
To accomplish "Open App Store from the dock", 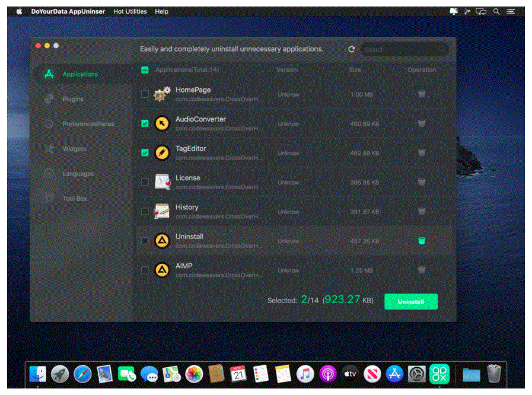I will 394,374.
